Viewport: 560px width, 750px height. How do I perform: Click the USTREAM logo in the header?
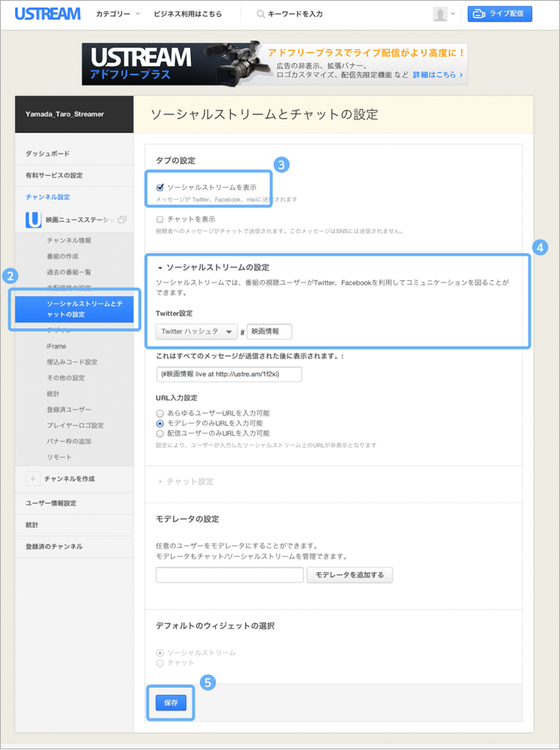(x=47, y=14)
